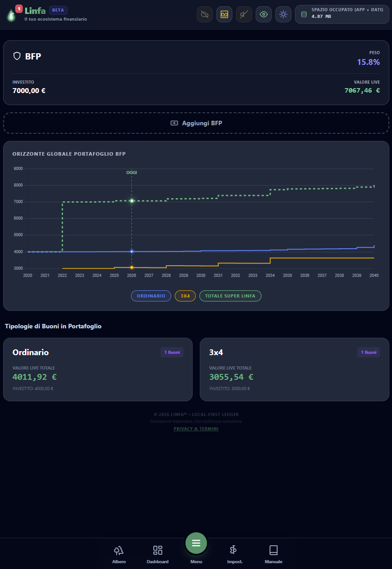Toggle the TOTALE SUPER LINFA series
The height and width of the screenshot is (569, 392).
230,296
